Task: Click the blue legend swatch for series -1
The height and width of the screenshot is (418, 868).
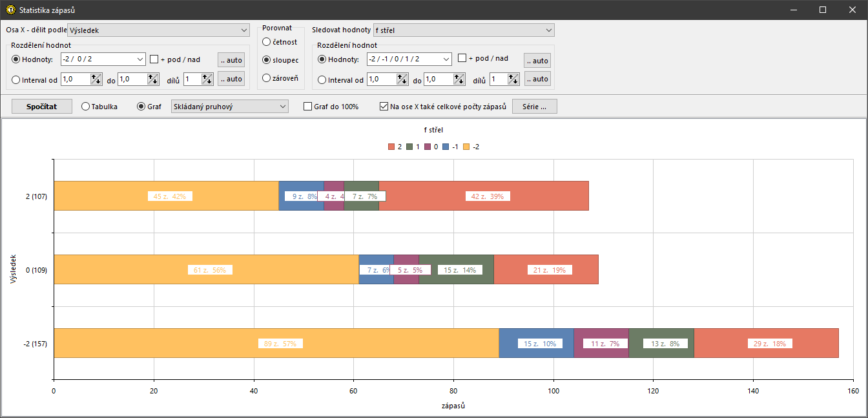Action: point(446,147)
